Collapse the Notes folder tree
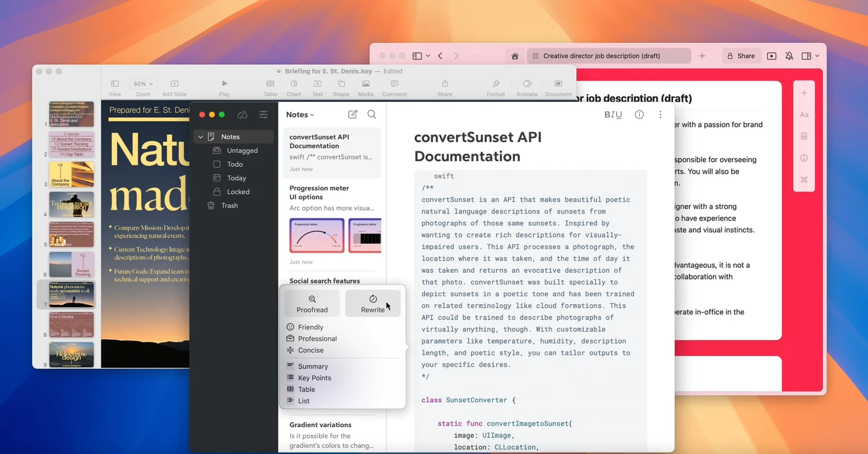This screenshot has height=454, width=868. (x=200, y=137)
